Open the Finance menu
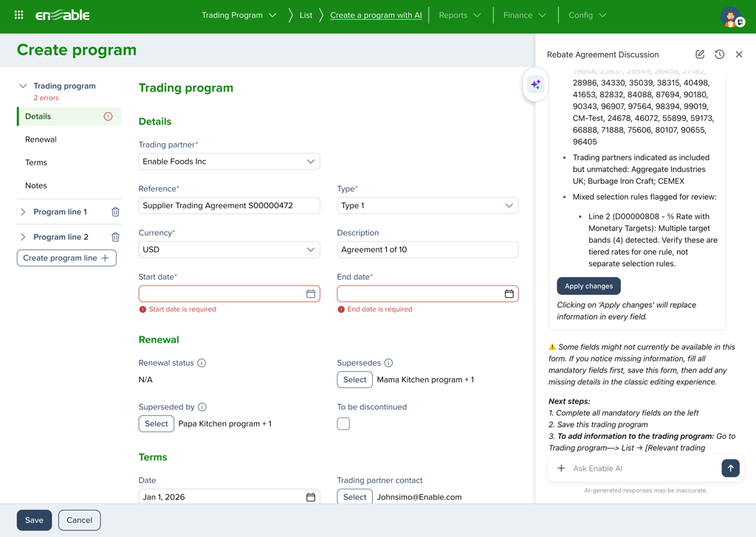Image resolution: width=756 pixels, height=537 pixels. point(524,15)
